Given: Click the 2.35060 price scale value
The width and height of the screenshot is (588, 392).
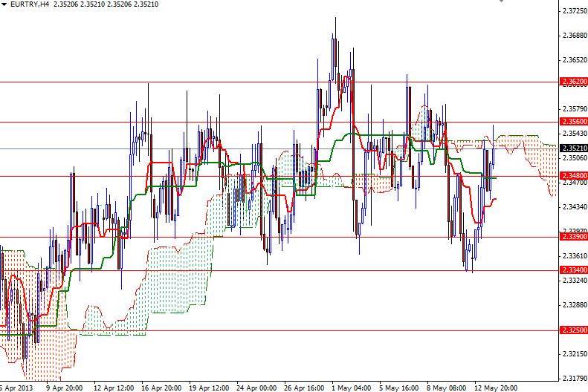Looking at the screenshot, I should (575, 158).
